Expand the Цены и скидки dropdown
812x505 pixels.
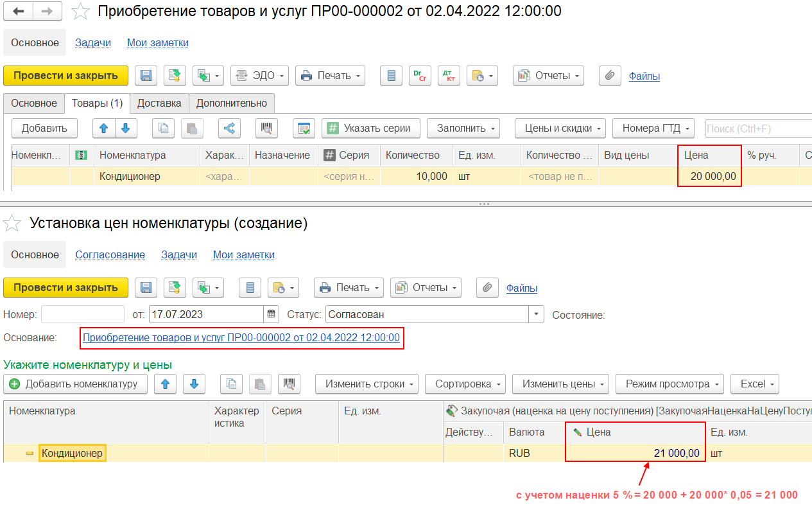pyautogui.click(x=560, y=128)
